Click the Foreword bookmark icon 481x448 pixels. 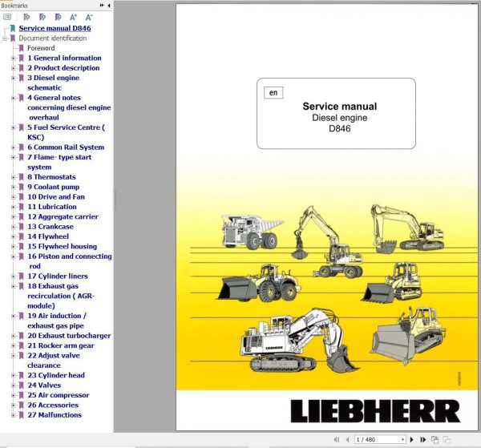tap(21, 48)
